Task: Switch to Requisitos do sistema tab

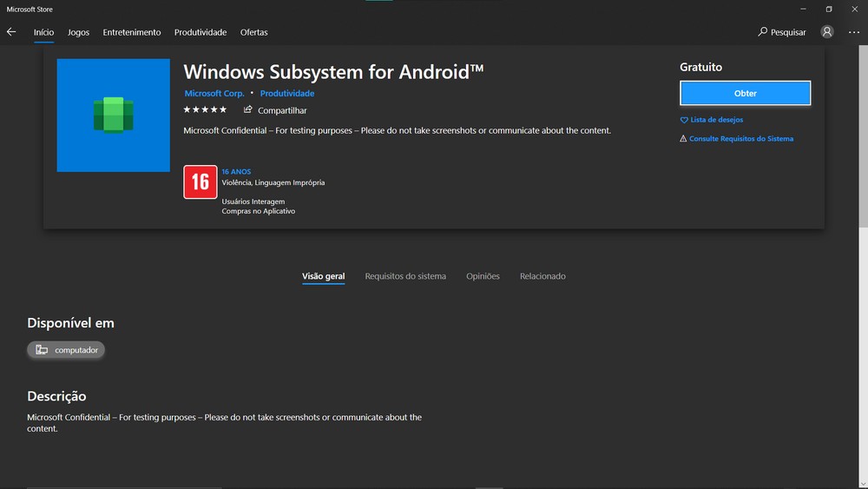Action: (405, 276)
